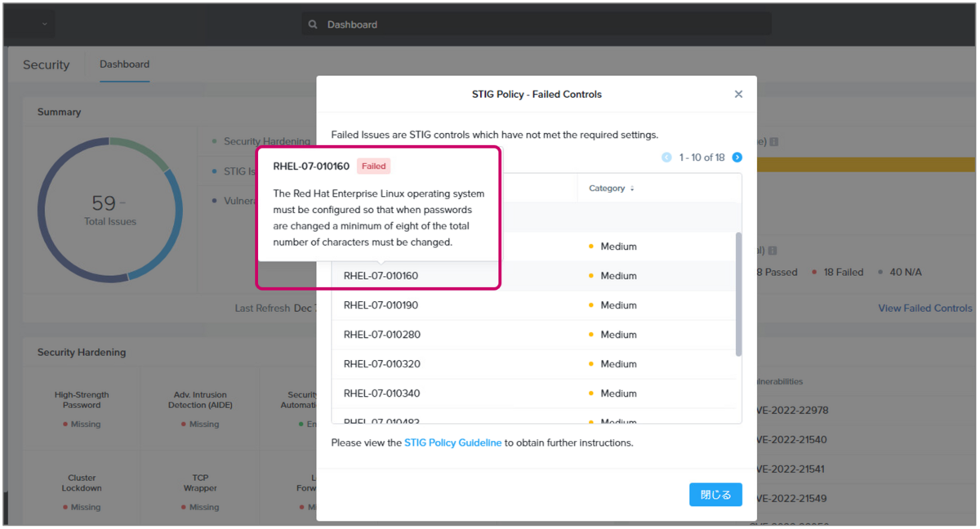Image resolution: width=980 pixels, height=529 pixels.
Task: Open the STIG Policy Guideline link
Action: (x=452, y=442)
